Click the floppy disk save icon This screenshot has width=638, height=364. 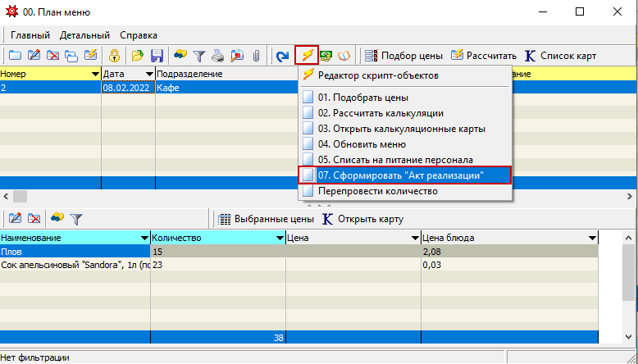[x=157, y=56]
